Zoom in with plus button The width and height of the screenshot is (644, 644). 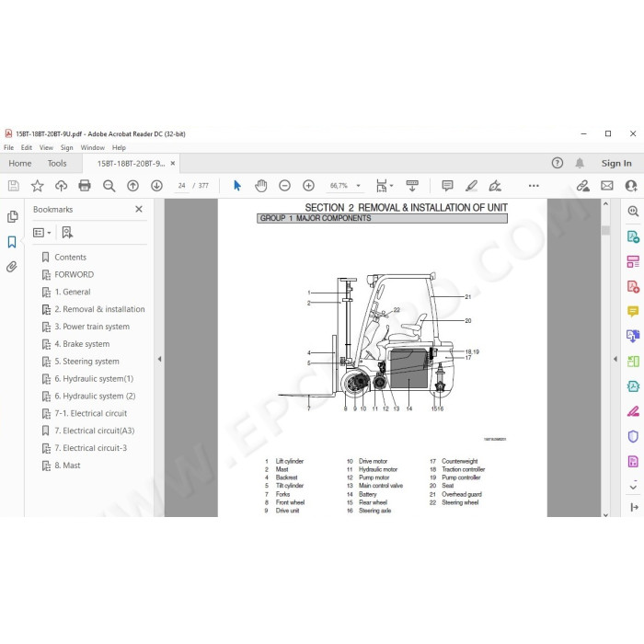point(308,186)
